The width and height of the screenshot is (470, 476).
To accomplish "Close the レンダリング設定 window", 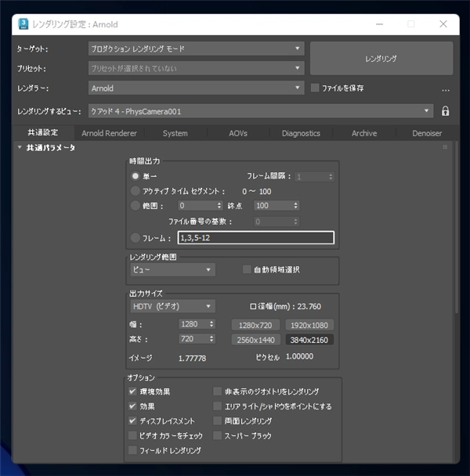I will pyautogui.click(x=443, y=24).
